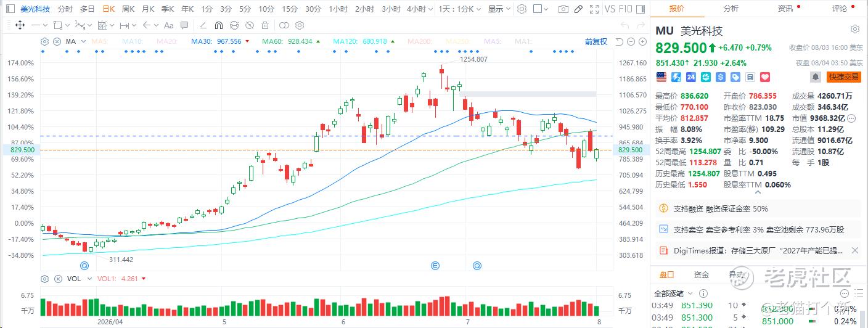Add MU to favorites with heart icon
This screenshot has height=328, width=868.
(x=765, y=77)
